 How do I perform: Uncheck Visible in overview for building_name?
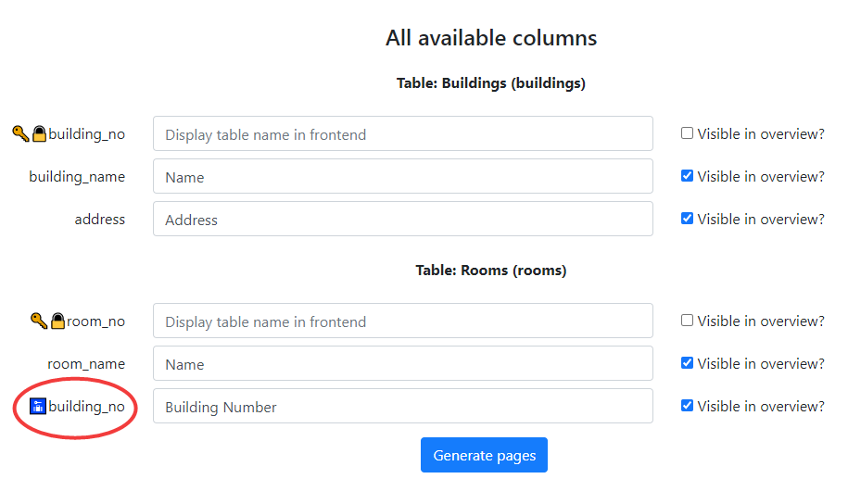click(x=687, y=176)
